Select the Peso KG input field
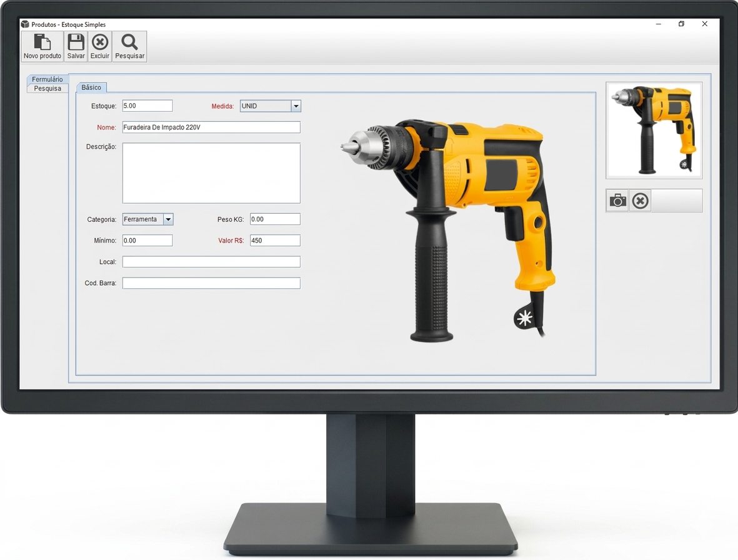738x560 pixels. point(275,219)
